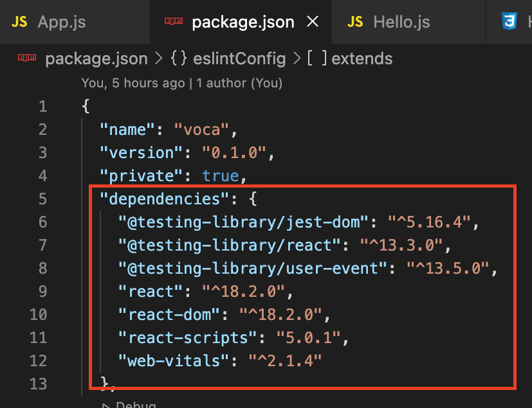Click the npm icon in breadcrumb

click(27, 58)
